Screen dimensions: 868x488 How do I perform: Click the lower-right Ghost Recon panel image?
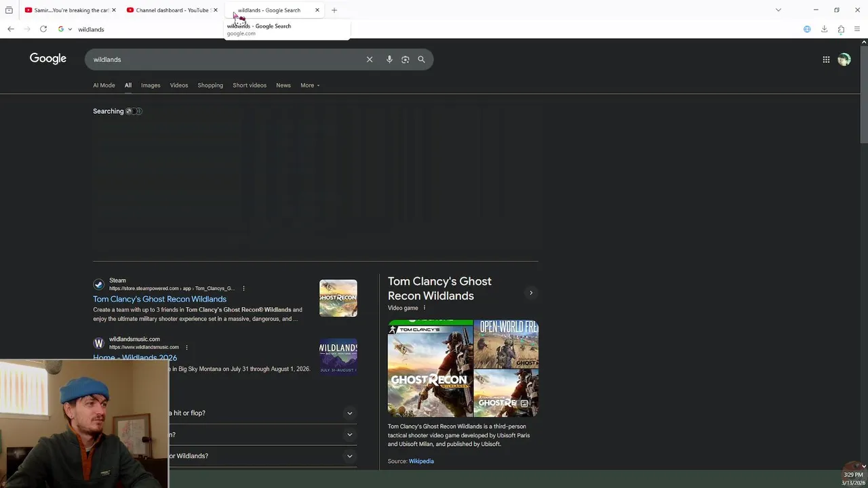(x=506, y=392)
